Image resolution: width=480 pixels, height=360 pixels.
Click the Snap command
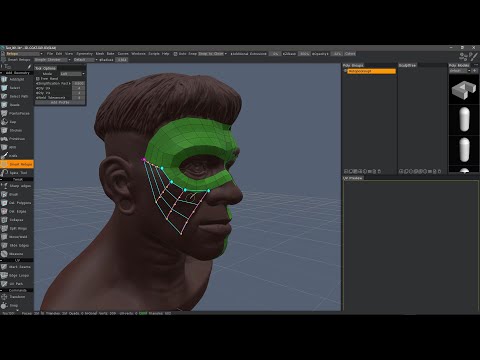(x=17, y=305)
